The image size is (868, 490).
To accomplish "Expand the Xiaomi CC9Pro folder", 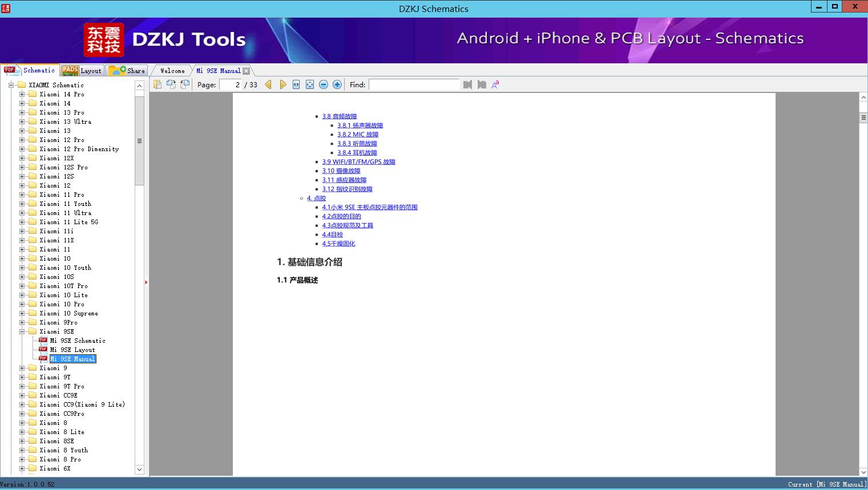I will pos(22,414).
